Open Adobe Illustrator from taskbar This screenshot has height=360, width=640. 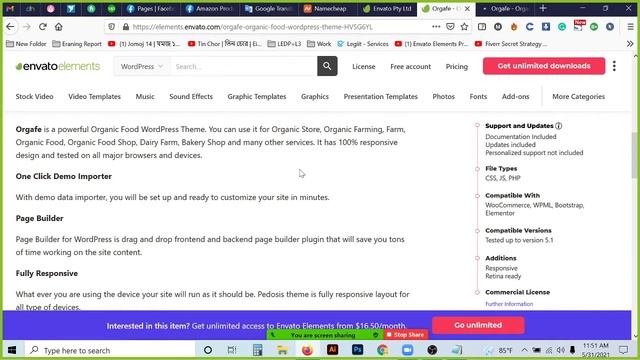[333, 350]
